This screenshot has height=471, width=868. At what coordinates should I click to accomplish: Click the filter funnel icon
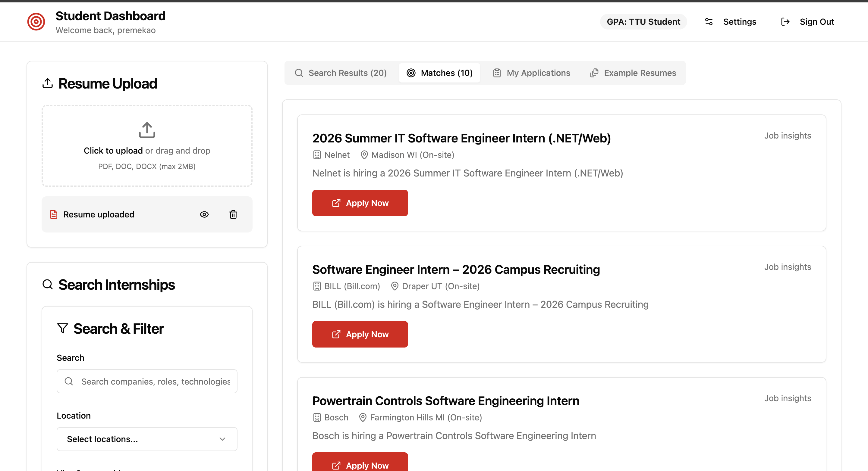click(x=63, y=328)
